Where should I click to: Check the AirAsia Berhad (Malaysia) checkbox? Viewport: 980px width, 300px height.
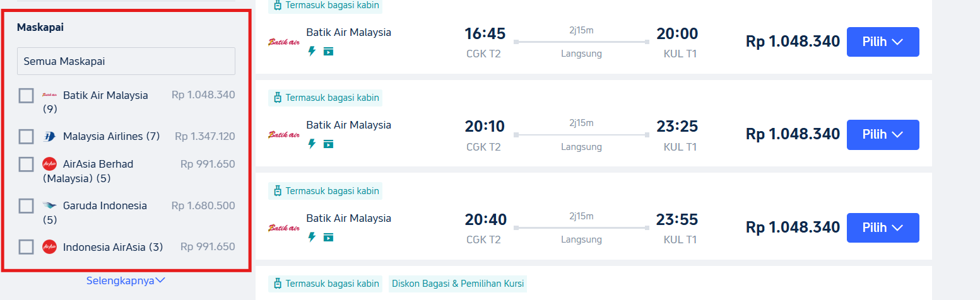(x=26, y=164)
